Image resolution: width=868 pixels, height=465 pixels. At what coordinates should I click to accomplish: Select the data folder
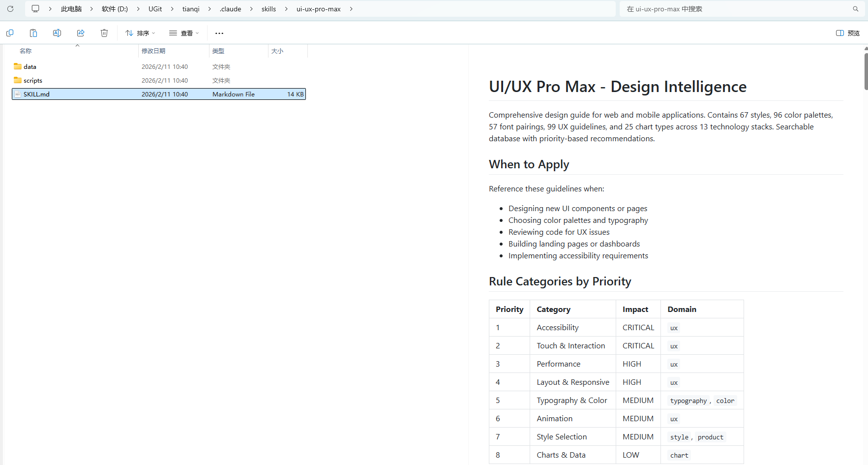(30, 66)
